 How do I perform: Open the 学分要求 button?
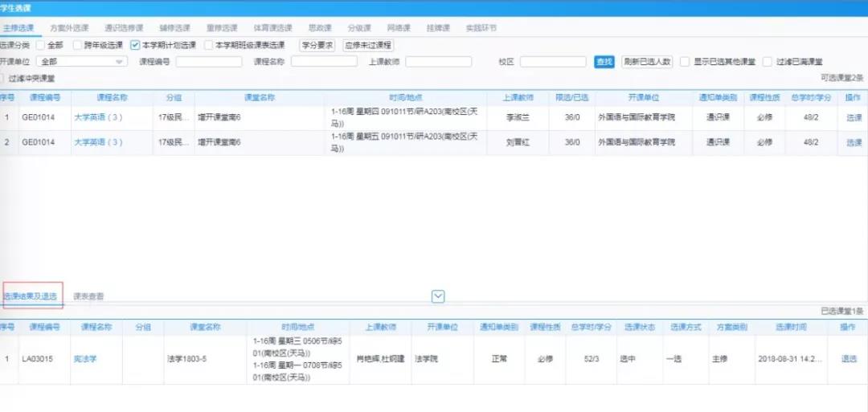pos(317,46)
